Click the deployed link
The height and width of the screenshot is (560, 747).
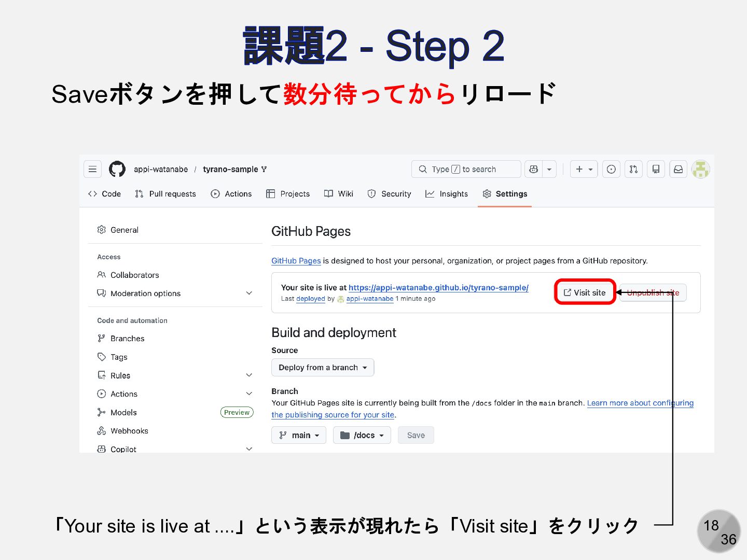coord(311,299)
